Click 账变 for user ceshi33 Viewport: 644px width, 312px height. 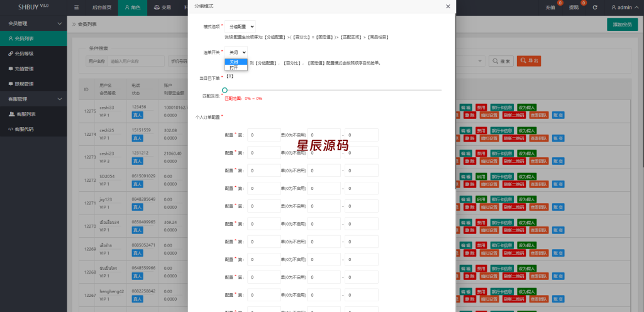(558, 115)
